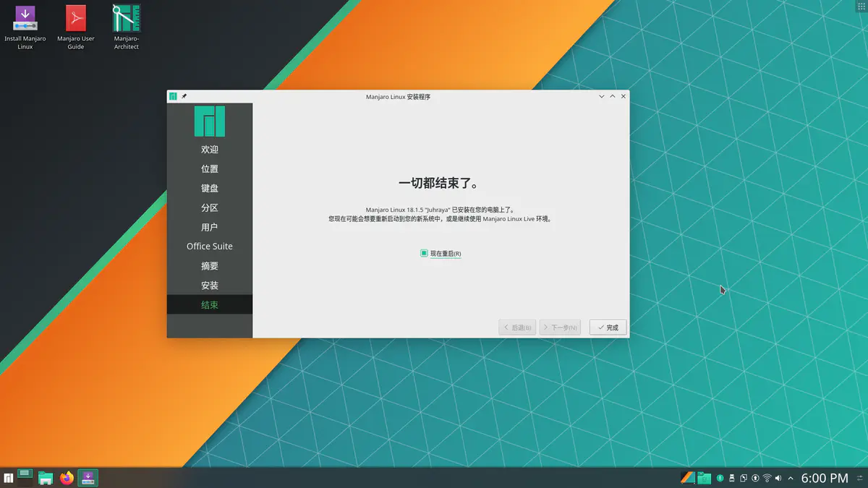Launch the Manjaro-Architect desktop icon
This screenshot has width=868, height=488.
pyautogui.click(x=127, y=27)
